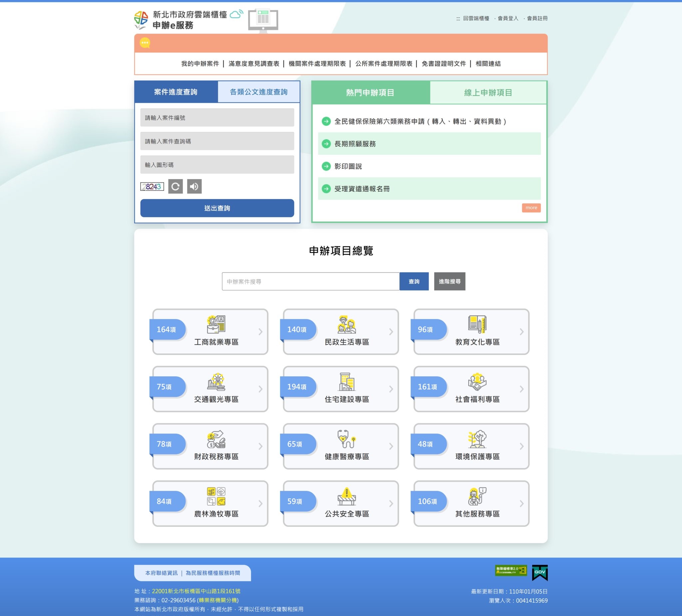682x616 pixels.
Task: Open the 106項 其他服務專區 card
Action: click(471, 504)
